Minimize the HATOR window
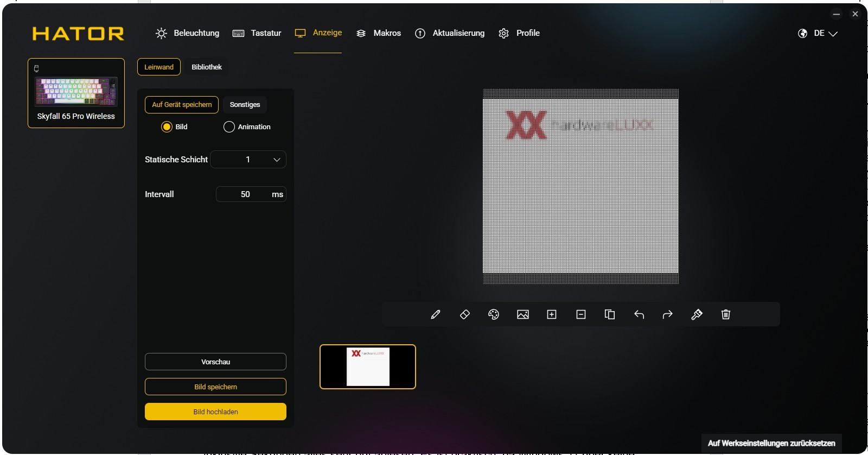The image size is (868, 455). [837, 14]
